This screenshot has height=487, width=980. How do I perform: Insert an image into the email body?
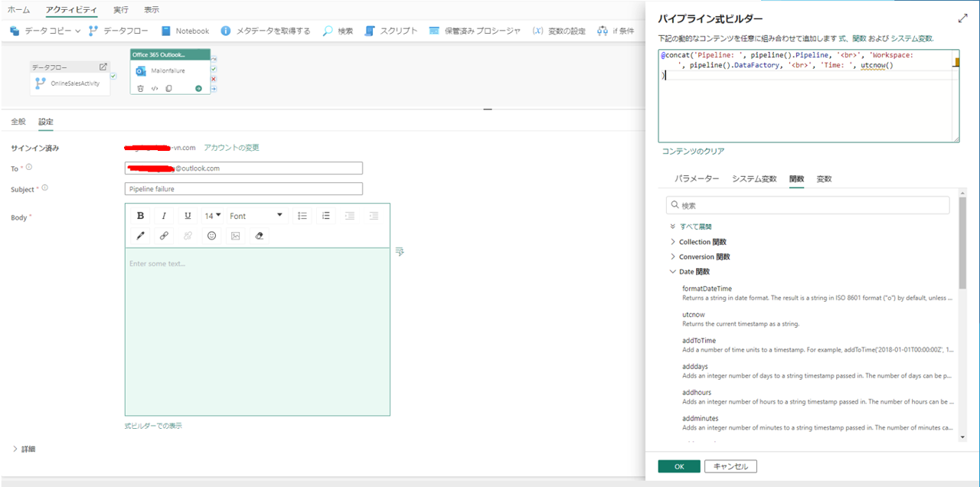click(x=235, y=236)
